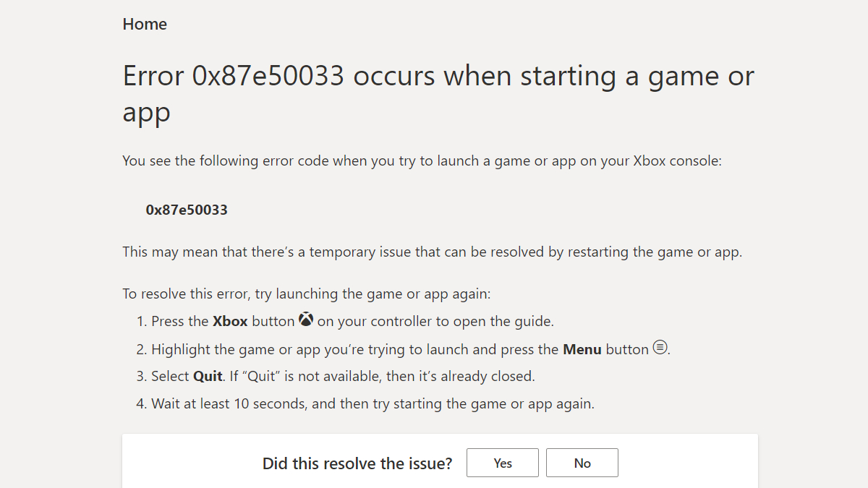Select the error code 0x87e50033 text
This screenshot has height=488, width=868.
pos(186,210)
